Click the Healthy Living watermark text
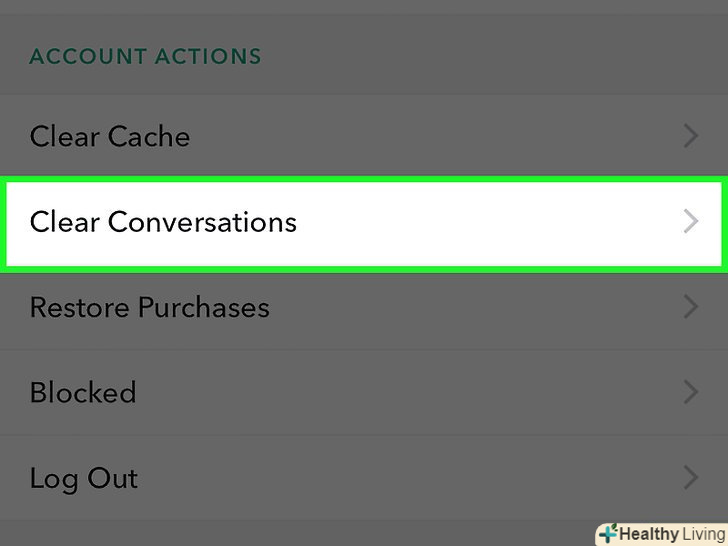728x546 pixels. click(x=672, y=534)
